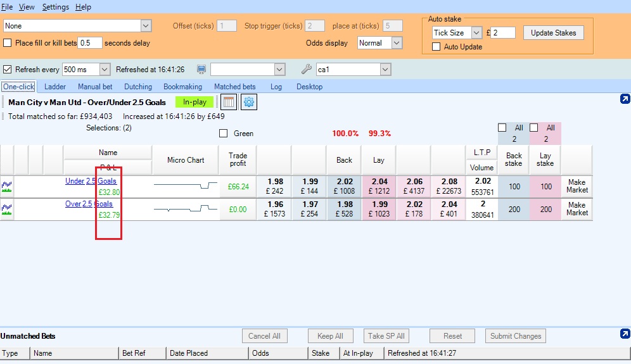Enable Place fill or kill bets

7,42
